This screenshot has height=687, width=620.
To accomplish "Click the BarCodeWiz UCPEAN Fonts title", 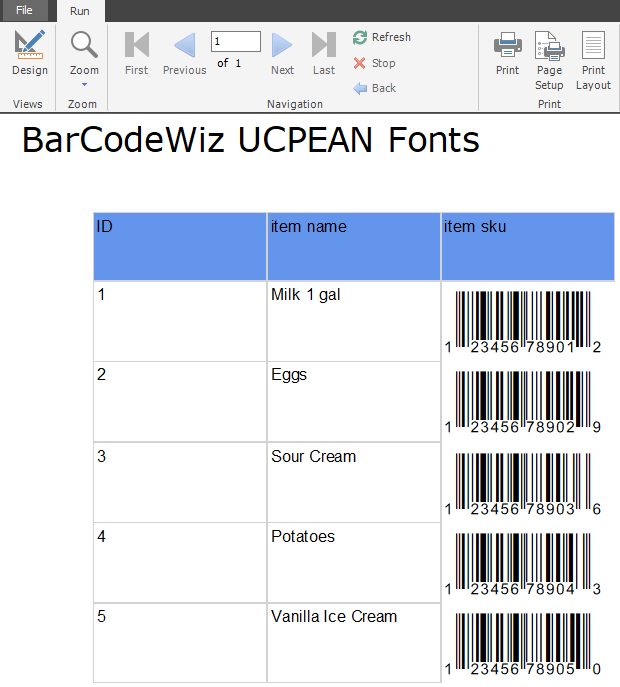I will point(251,140).
